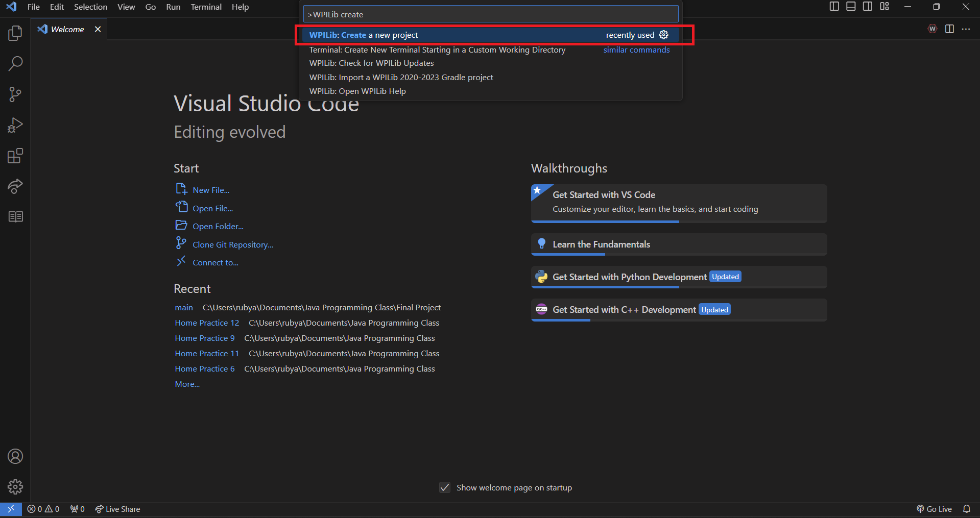Viewport: 980px width, 518px height.
Task: Open the Live Share activity bar icon
Action: pos(15,186)
